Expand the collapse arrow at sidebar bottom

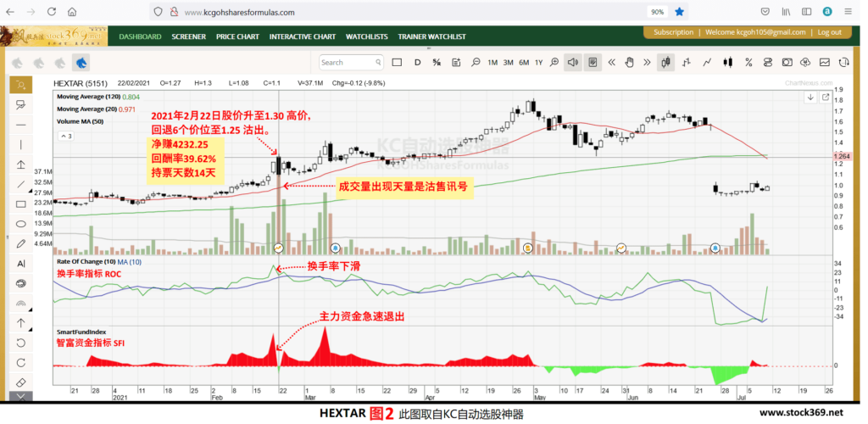(21, 396)
